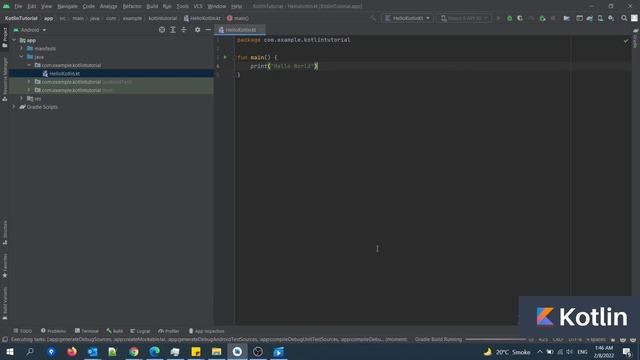Hide the Project panel with minus icon
This screenshot has width=640, height=360.
pyautogui.click(x=208, y=30)
